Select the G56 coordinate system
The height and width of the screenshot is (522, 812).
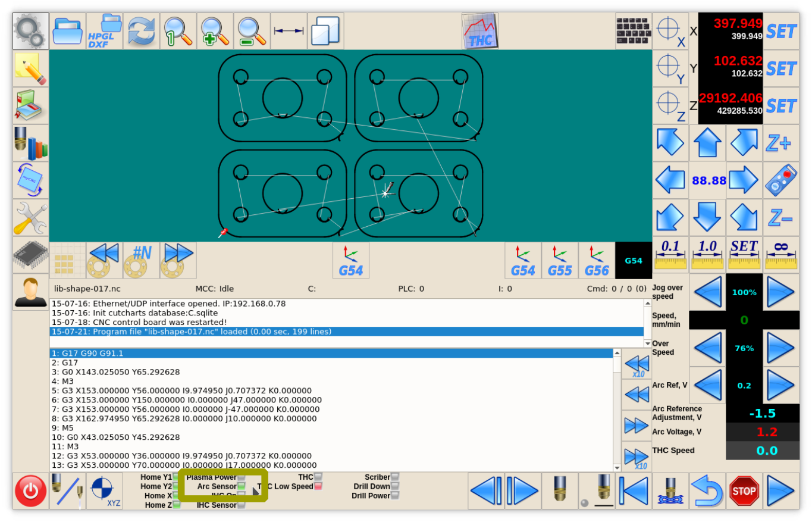click(x=597, y=261)
